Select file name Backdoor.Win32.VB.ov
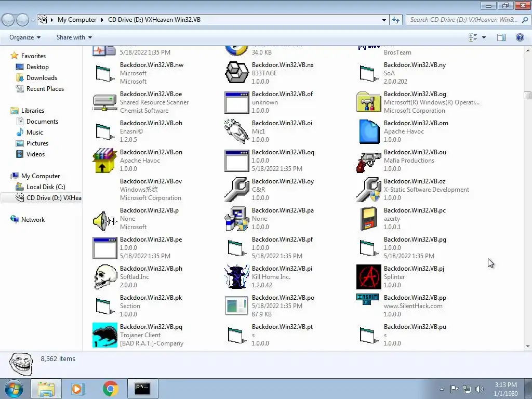The height and width of the screenshot is (399, 532). 151,181
